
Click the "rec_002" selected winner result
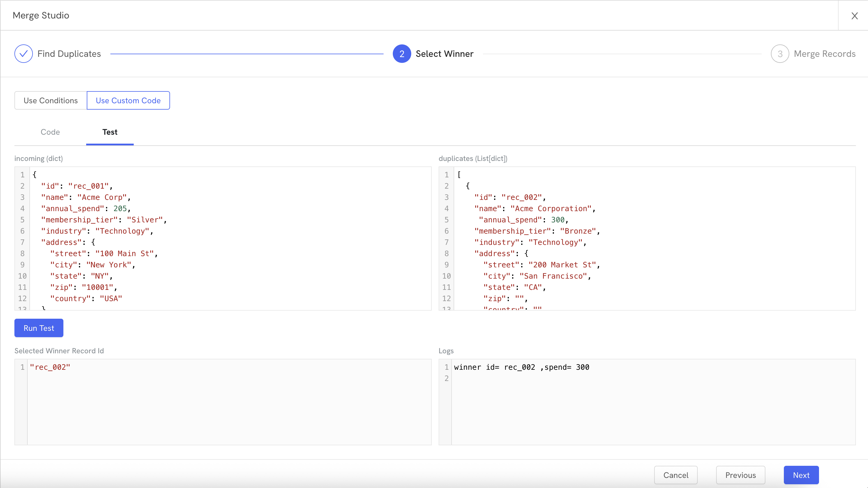coord(50,367)
